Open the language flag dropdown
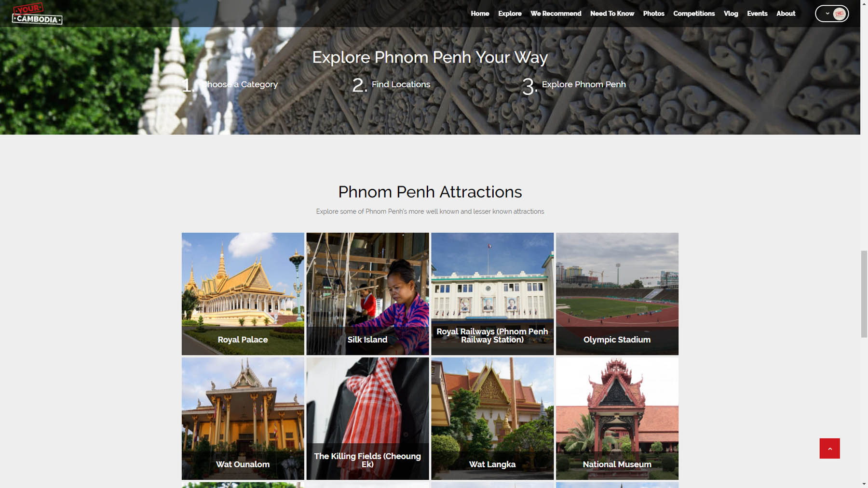The height and width of the screenshot is (488, 868). [x=832, y=13]
